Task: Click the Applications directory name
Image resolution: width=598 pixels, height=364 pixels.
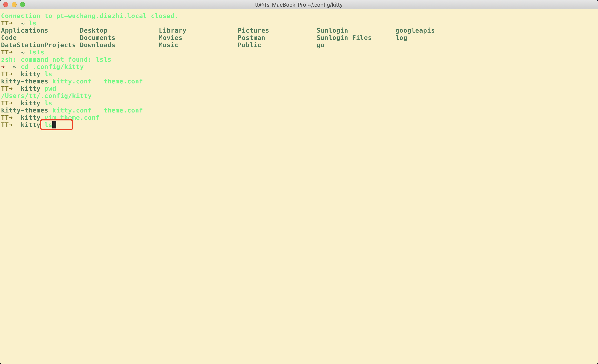Action: click(24, 30)
